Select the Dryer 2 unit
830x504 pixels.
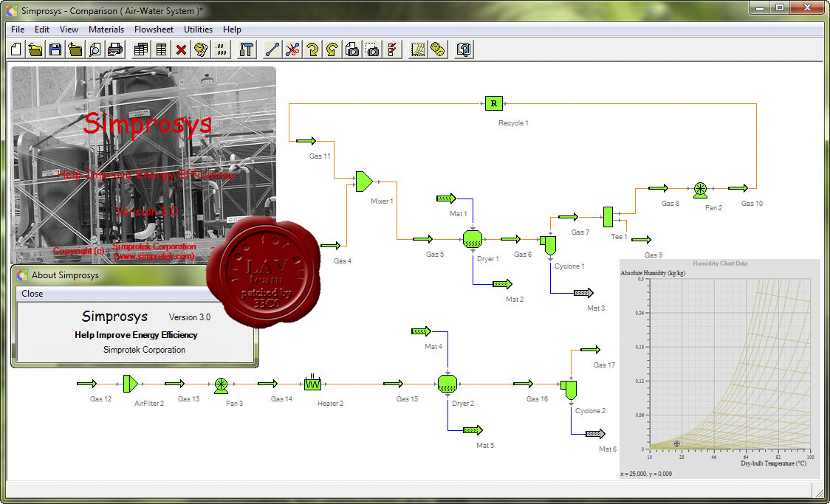click(x=447, y=384)
